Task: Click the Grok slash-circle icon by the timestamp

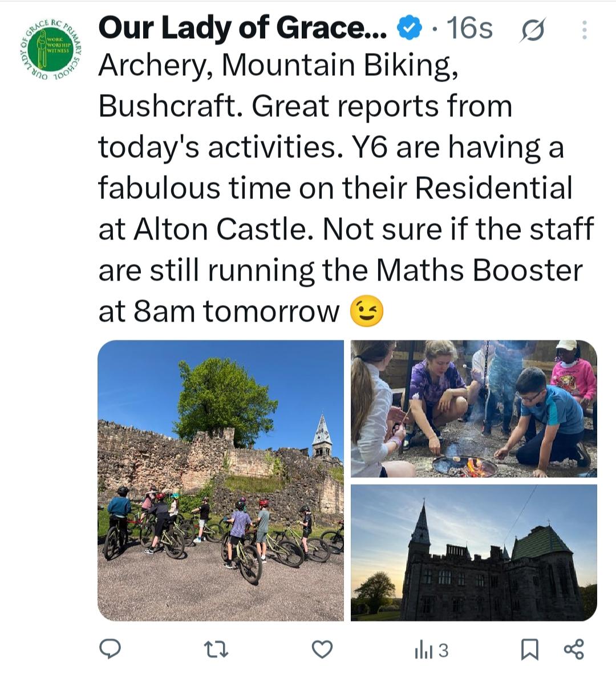Action: click(533, 30)
